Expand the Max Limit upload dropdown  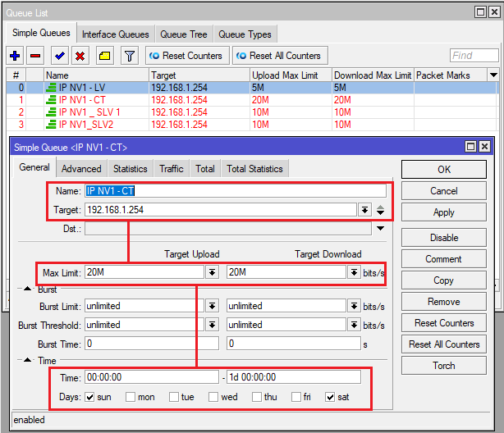[x=212, y=272]
